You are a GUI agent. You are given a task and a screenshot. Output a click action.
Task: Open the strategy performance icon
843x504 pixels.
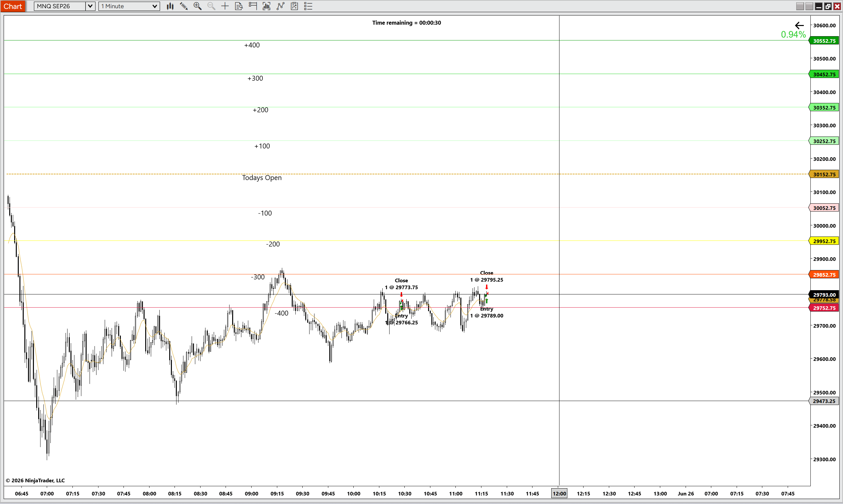(x=294, y=6)
